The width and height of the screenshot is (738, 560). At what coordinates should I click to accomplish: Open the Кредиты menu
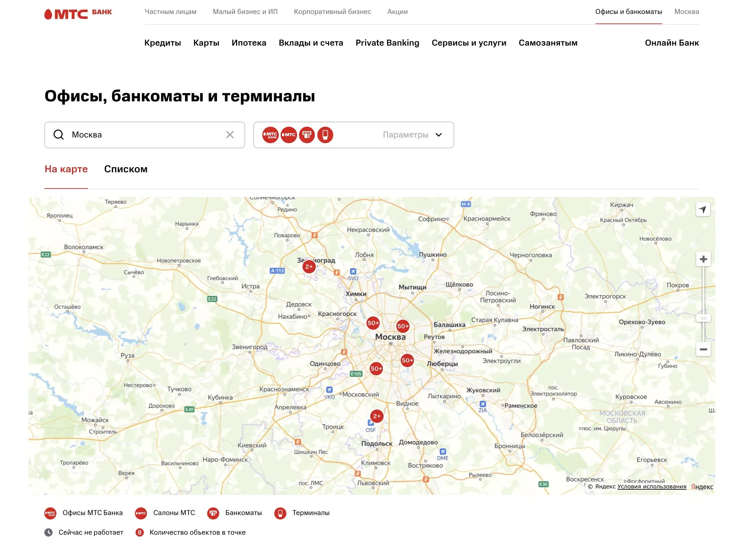(x=162, y=43)
